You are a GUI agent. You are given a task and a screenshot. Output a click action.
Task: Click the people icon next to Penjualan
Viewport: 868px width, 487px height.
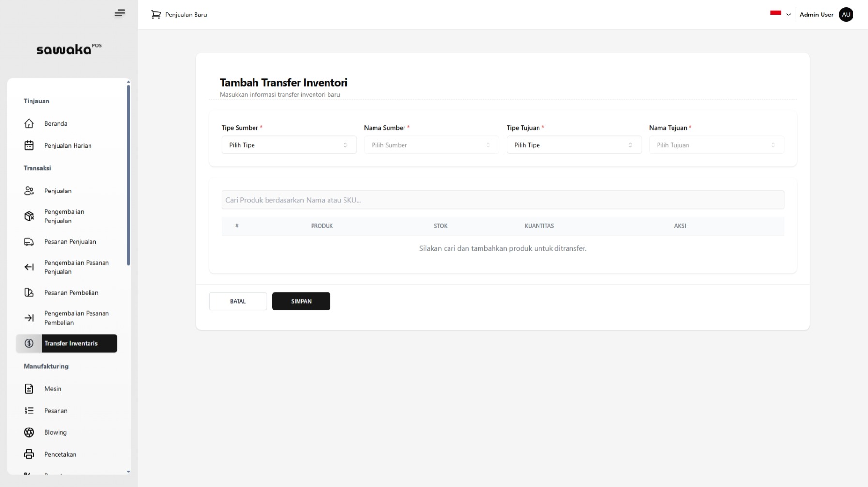pos(29,191)
